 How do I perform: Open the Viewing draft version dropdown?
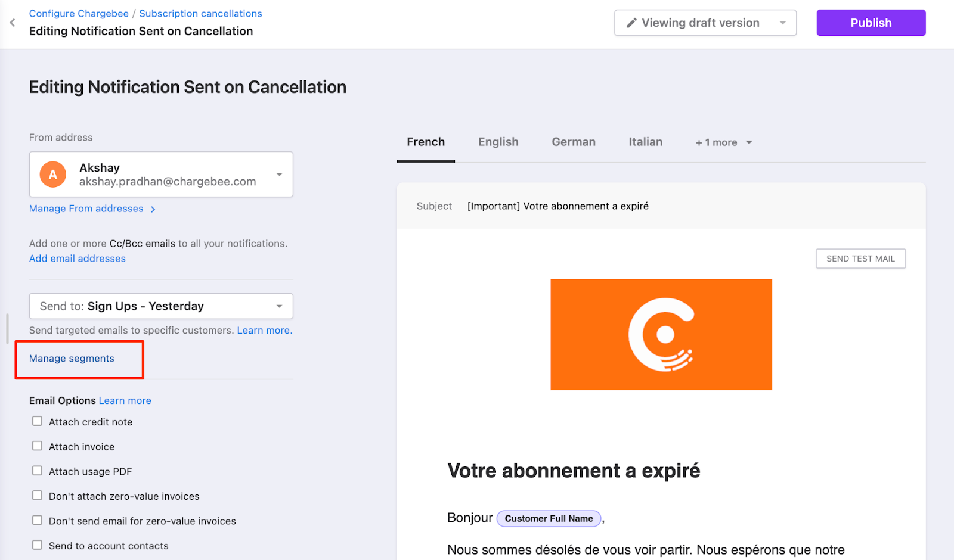pos(705,23)
